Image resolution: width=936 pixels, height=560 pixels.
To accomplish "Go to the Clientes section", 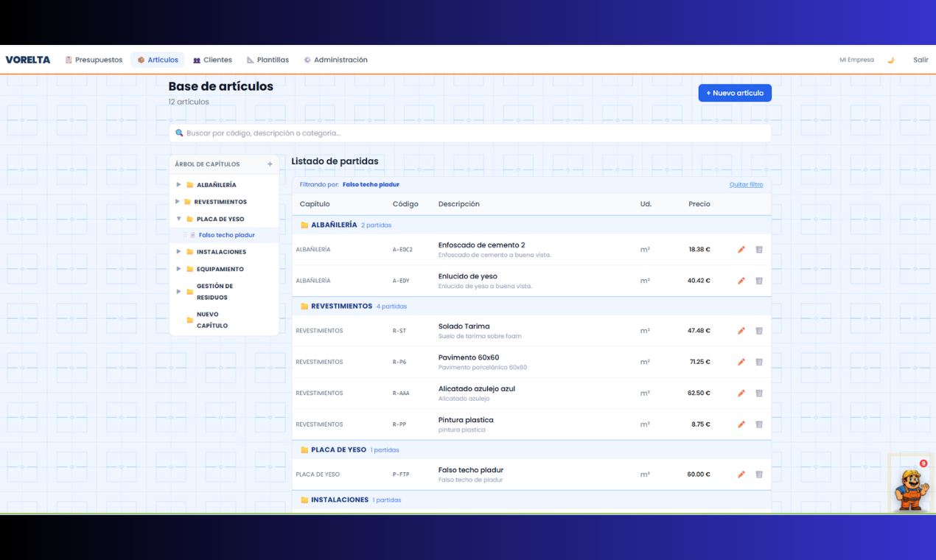I will pyautogui.click(x=212, y=60).
